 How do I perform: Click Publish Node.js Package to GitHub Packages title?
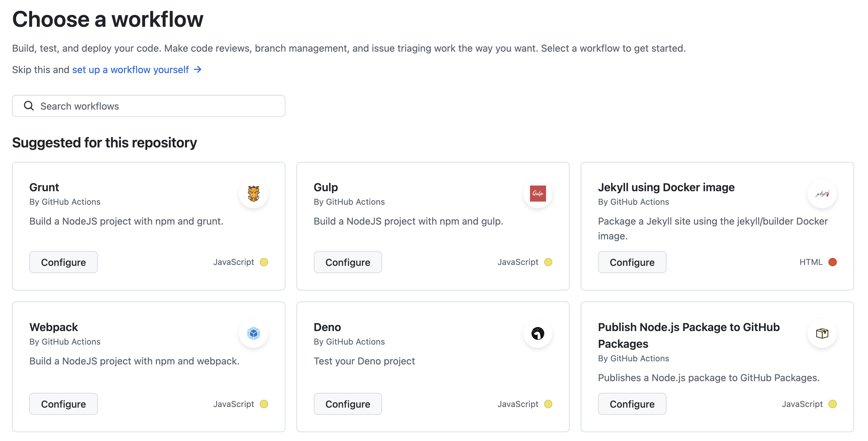pos(689,335)
